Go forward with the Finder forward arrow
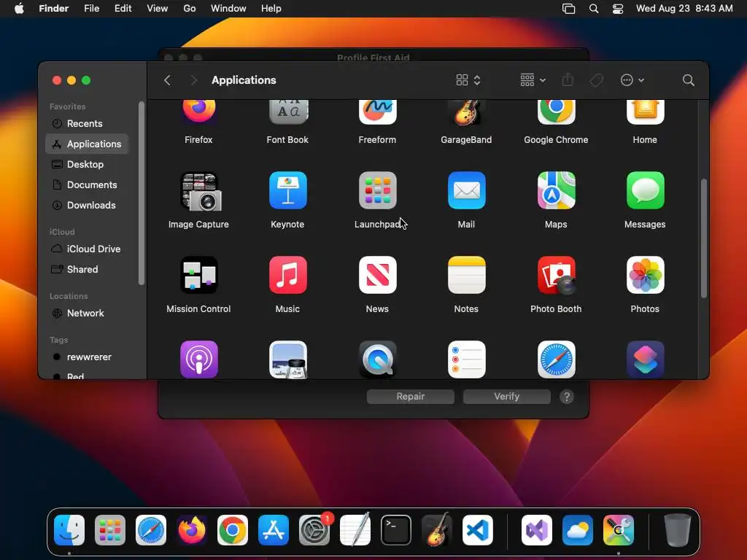This screenshot has width=747, height=560. [x=193, y=80]
